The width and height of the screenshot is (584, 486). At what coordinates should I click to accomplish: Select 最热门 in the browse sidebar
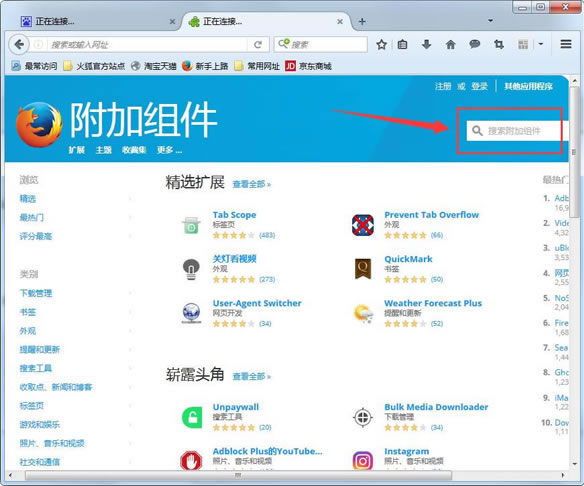click(x=32, y=217)
